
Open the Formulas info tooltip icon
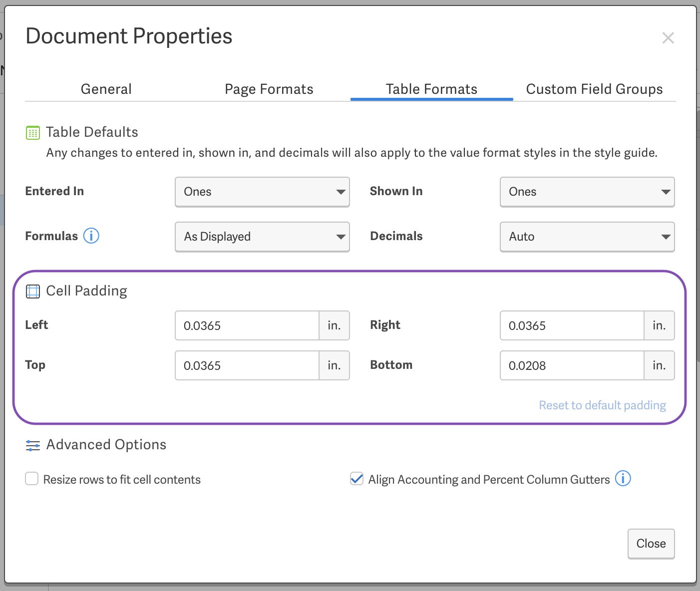click(91, 236)
